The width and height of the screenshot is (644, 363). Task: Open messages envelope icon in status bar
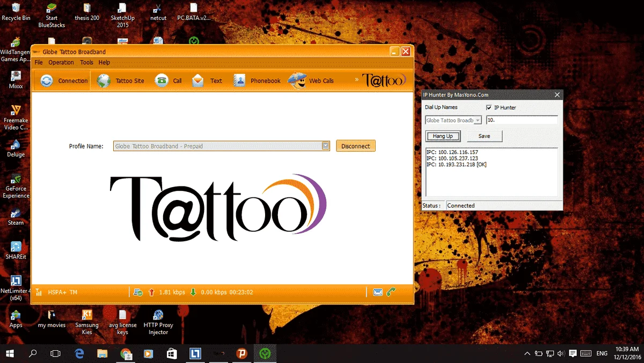378,292
